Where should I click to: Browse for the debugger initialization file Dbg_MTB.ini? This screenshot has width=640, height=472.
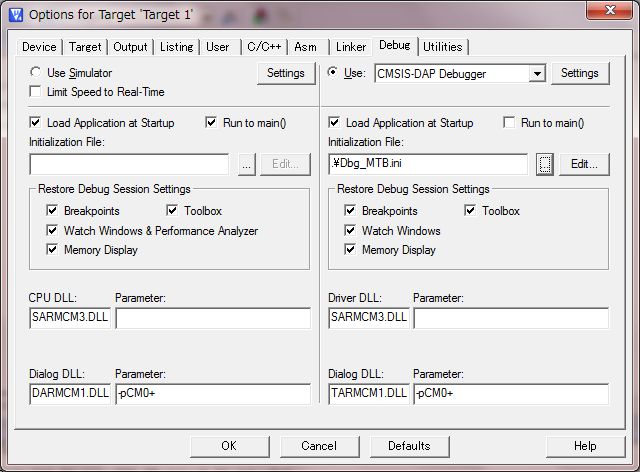click(544, 164)
